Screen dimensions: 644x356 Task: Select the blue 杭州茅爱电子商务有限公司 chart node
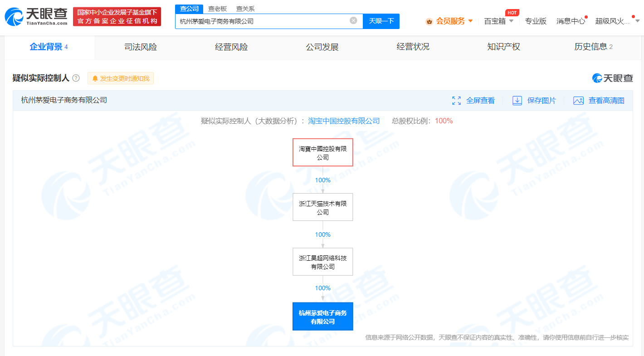pyautogui.click(x=323, y=317)
